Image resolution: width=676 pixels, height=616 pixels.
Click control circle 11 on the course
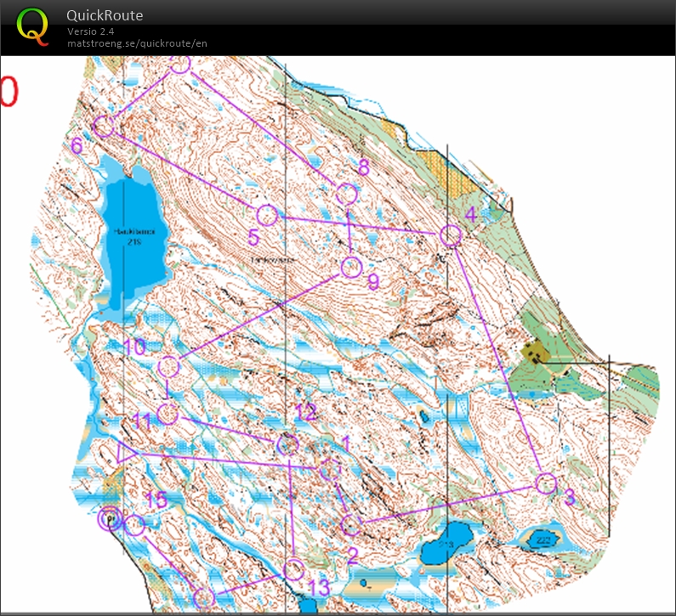[x=168, y=414]
